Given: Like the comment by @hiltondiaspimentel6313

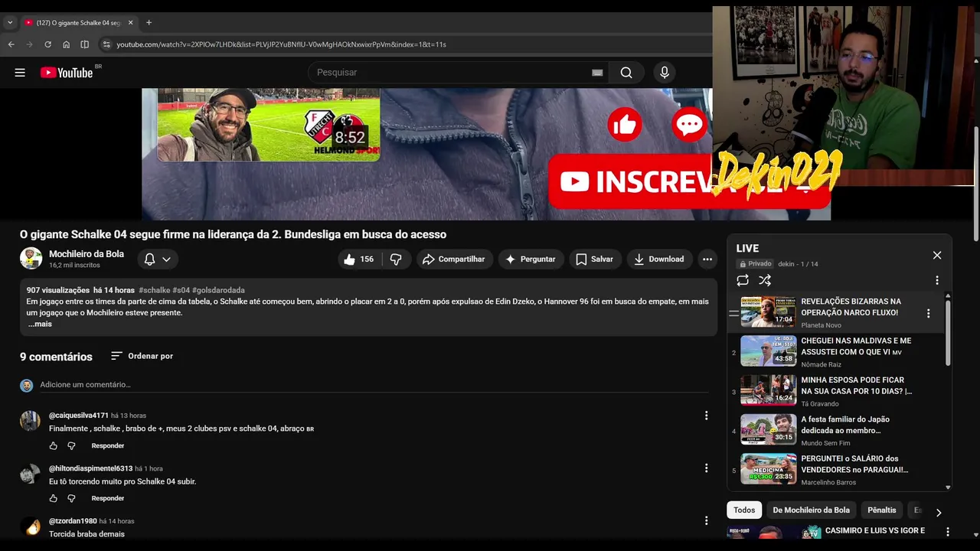Looking at the screenshot, I should [54, 498].
